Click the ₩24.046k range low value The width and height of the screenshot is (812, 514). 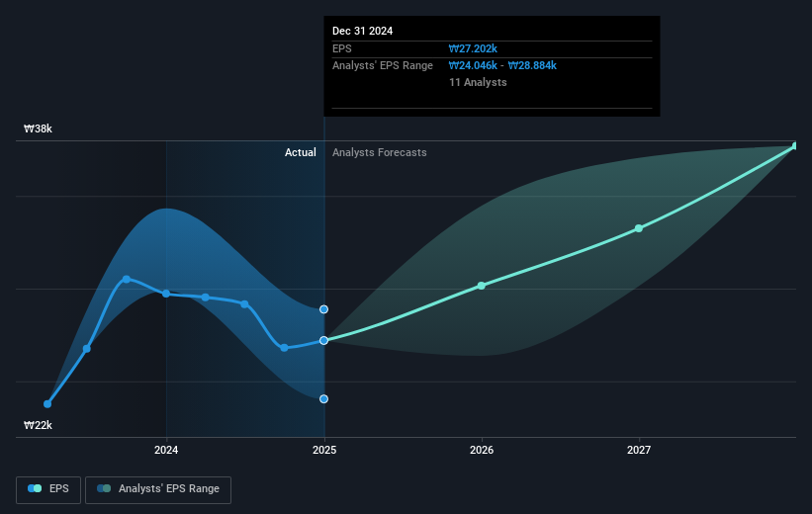pyautogui.click(x=473, y=65)
